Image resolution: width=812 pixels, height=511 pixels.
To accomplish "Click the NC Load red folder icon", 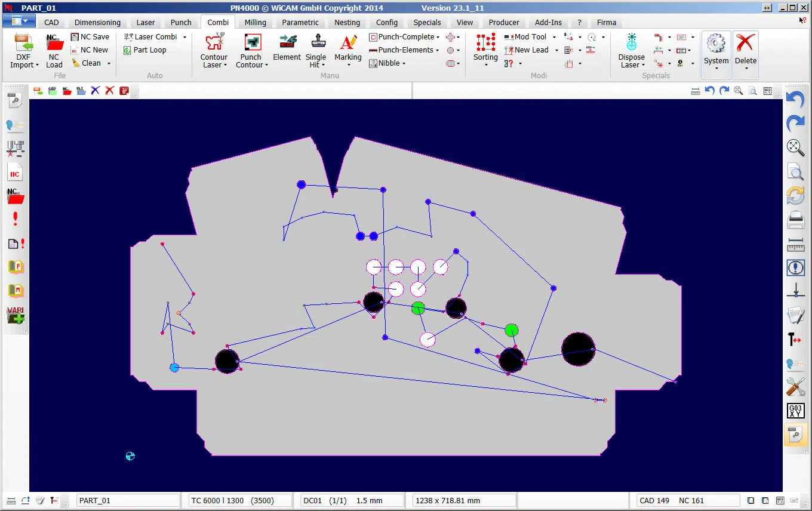I will (54, 43).
